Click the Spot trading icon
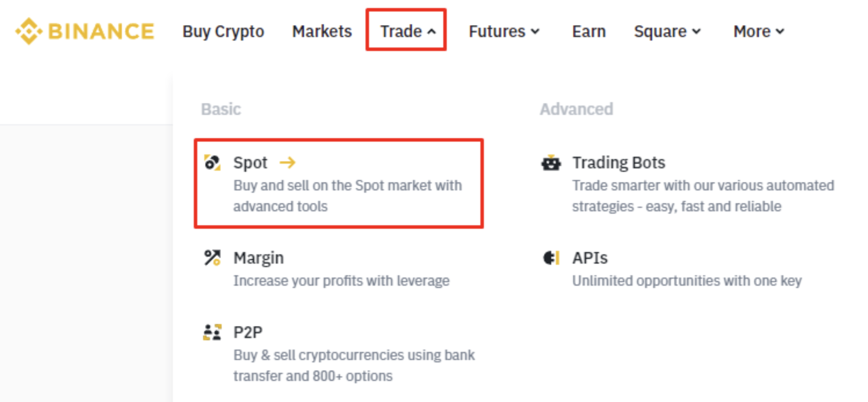This screenshot has height=402, width=868. 212,163
